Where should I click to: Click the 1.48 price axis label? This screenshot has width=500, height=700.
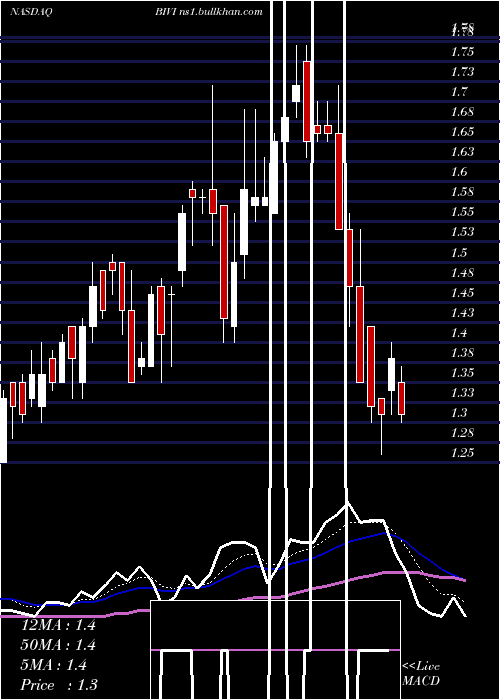(x=462, y=273)
